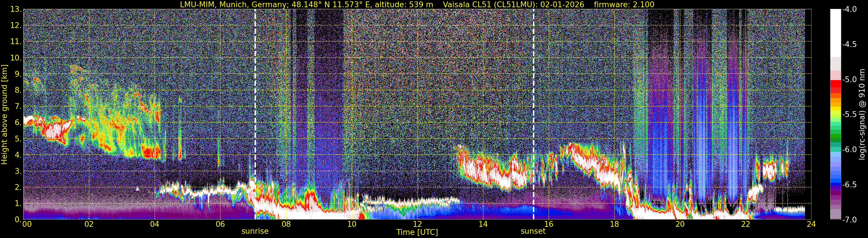The height and width of the screenshot is (238, 868).
Task: Select 'Vaisala CL51 (CL51LMU): 02-01-2026' in the title
Action: (514, 4)
